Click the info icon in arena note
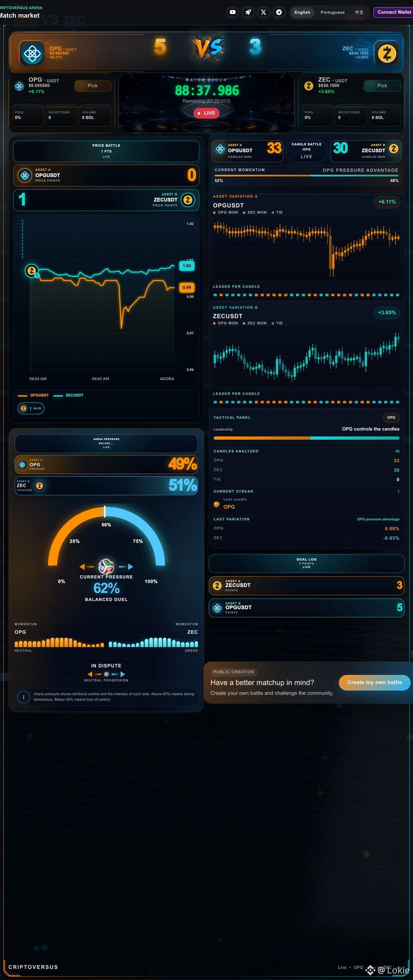413x980 pixels. pos(24,697)
